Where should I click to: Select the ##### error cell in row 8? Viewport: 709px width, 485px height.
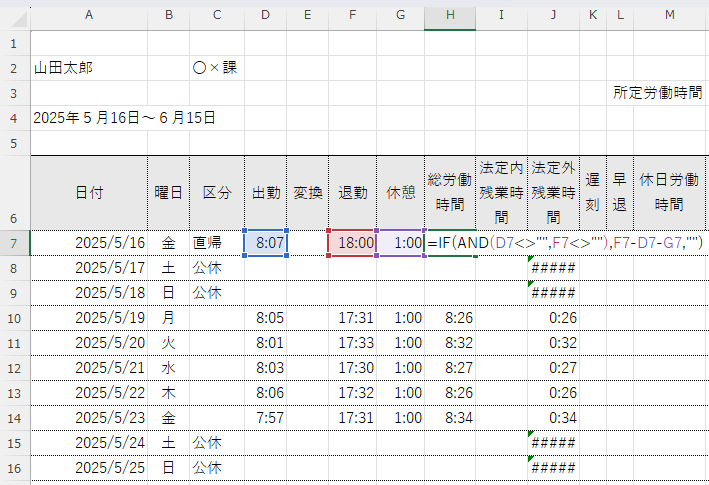coord(553,268)
